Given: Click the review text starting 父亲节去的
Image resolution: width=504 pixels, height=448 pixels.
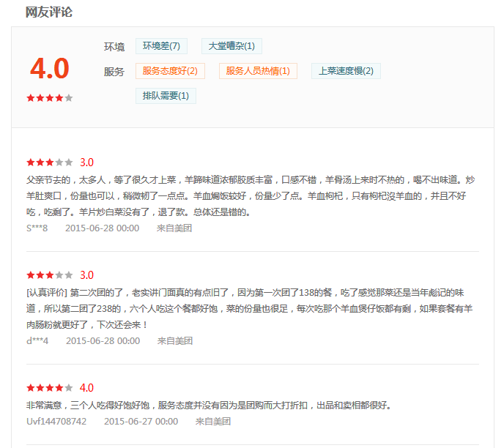Looking at the screenshot, I should 251,196.
